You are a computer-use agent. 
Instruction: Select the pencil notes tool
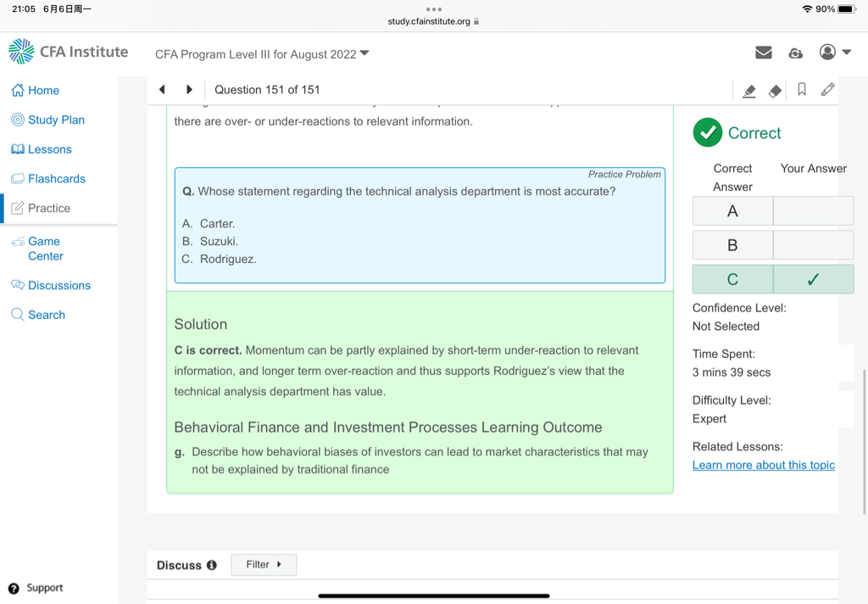(x=827, y=90)
